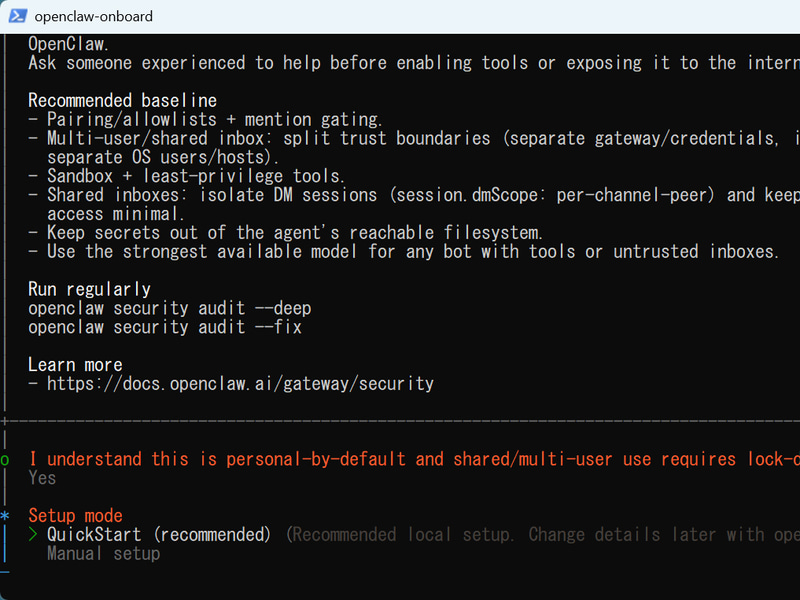Click the Run regularly heading

pyautogui.click(x=89, y=289)
